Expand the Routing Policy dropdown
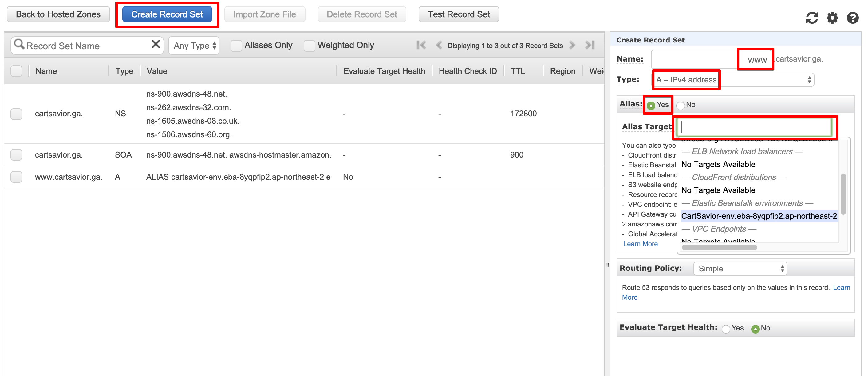Image resolution: width=868 pixels, height=376 pixels. click(740, 269)
